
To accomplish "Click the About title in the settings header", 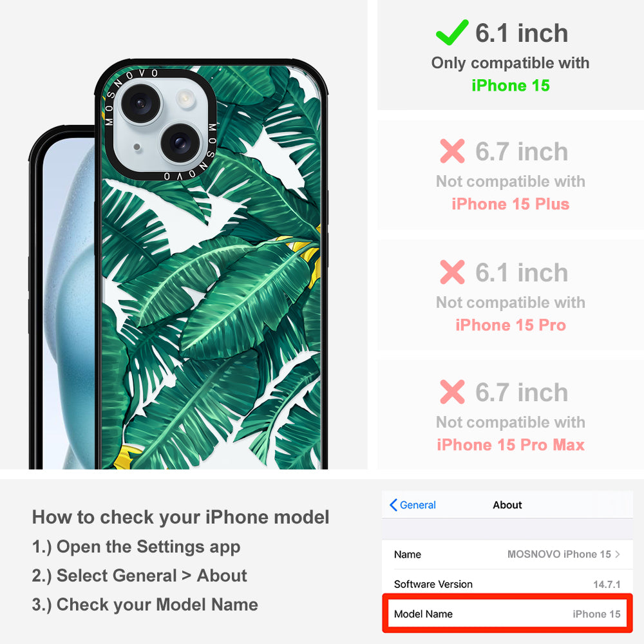I will 507,505.
